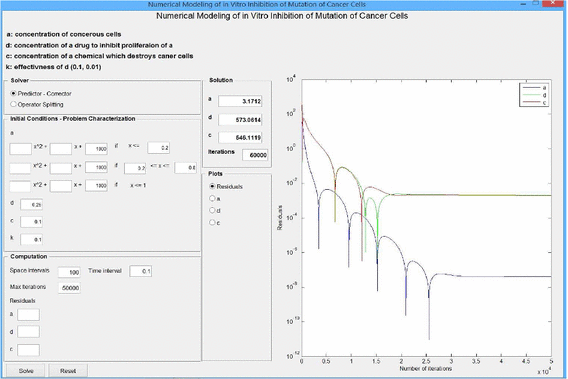Focus the initial d concentration field

click(x=32, y=204)
